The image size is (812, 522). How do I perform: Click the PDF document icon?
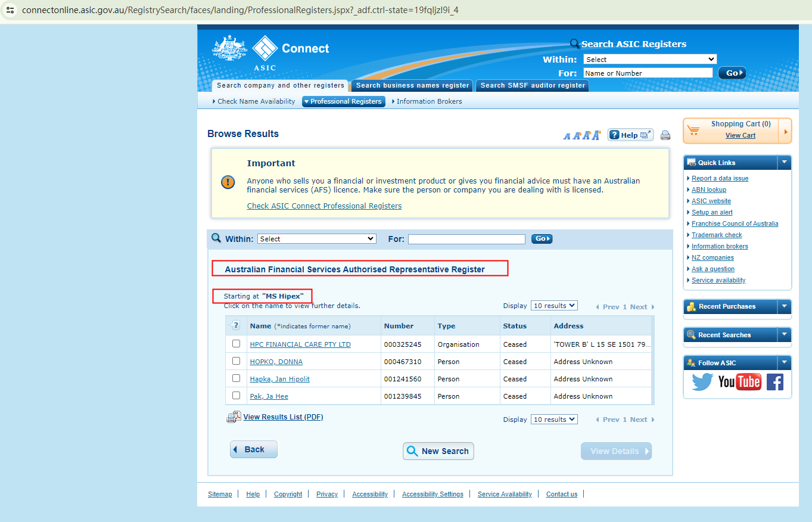234,417
